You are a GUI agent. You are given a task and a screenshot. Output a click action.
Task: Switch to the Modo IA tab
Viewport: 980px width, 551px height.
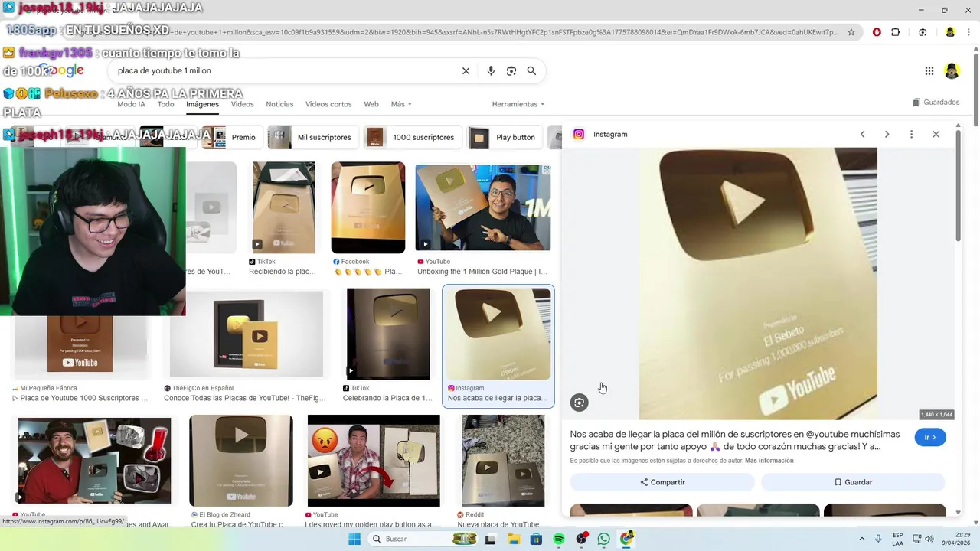pos(131,104)
